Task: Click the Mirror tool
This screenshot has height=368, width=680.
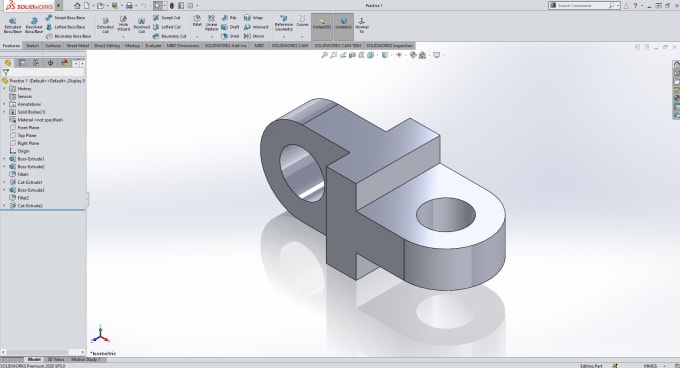Action: coord(254,36)
